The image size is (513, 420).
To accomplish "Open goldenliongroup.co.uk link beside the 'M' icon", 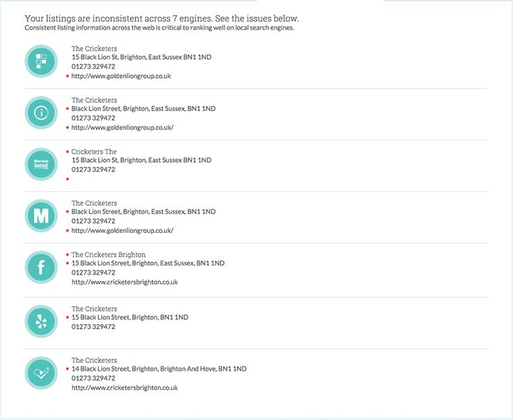I will click(x=122, y=230).
